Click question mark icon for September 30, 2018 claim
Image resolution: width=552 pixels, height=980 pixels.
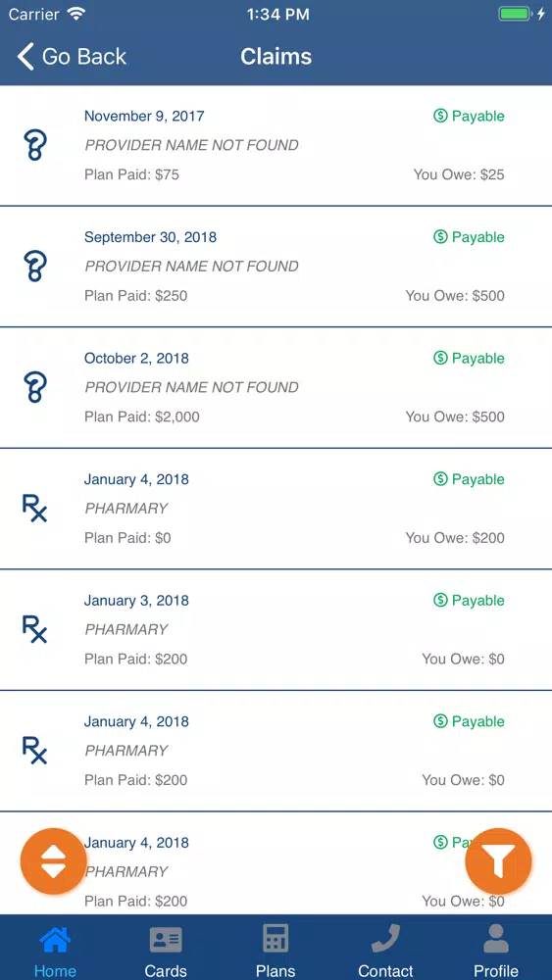[x=34, y=267]
